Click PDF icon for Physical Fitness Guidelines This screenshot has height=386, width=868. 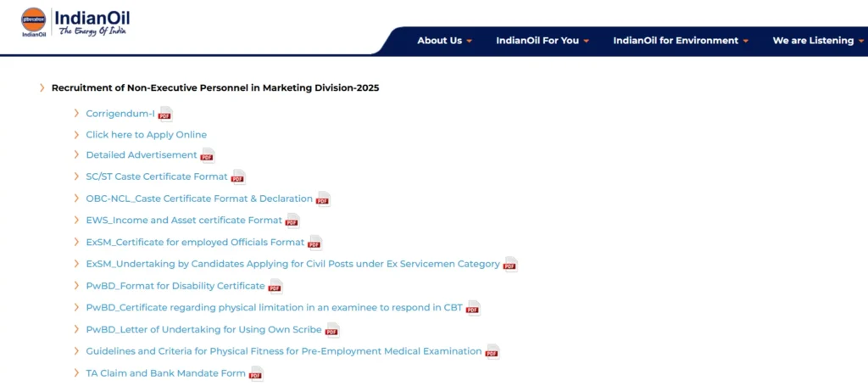click(x=492, y=351)
